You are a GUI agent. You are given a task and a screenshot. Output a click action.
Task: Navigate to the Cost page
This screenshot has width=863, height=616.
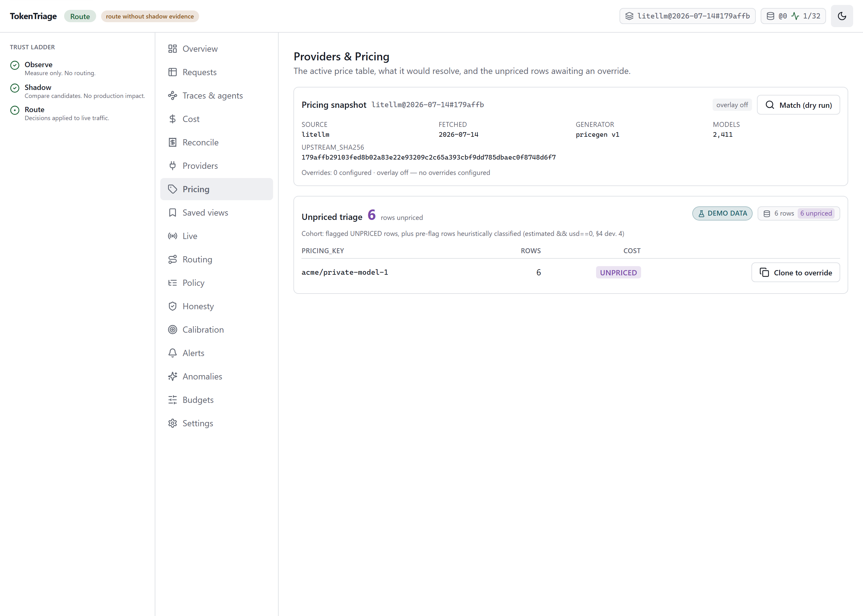click(x=216, y=119)
